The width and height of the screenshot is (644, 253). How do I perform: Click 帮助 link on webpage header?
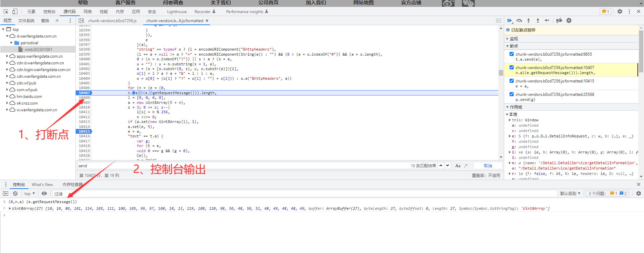[83, 3]
